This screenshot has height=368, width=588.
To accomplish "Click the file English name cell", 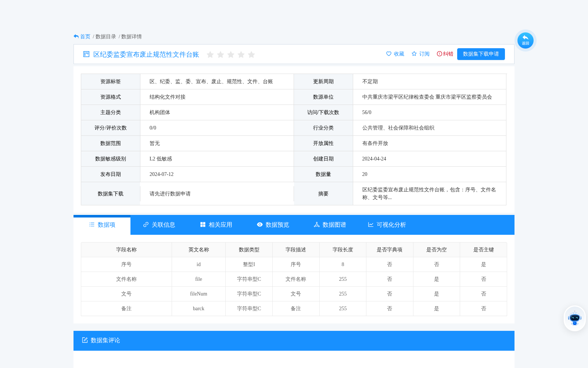I will tap(198, 279).
